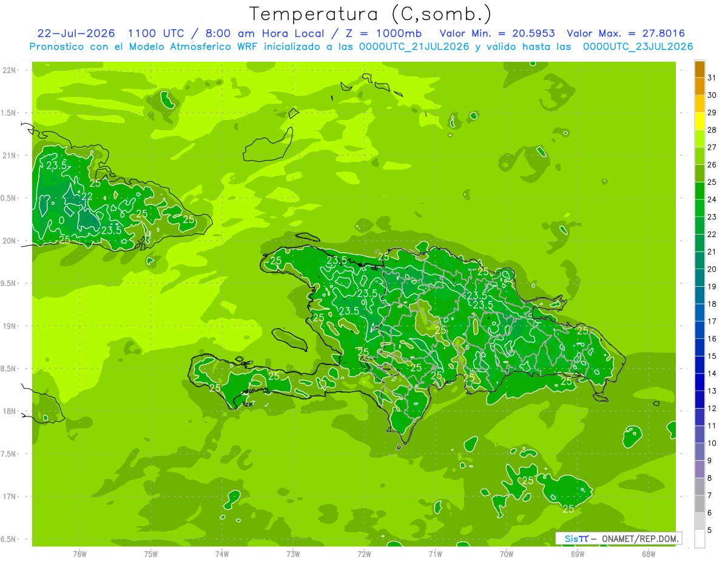Click the "22N" latitude axis label
The height and width of the screenshot is (562, 728).
9,70
